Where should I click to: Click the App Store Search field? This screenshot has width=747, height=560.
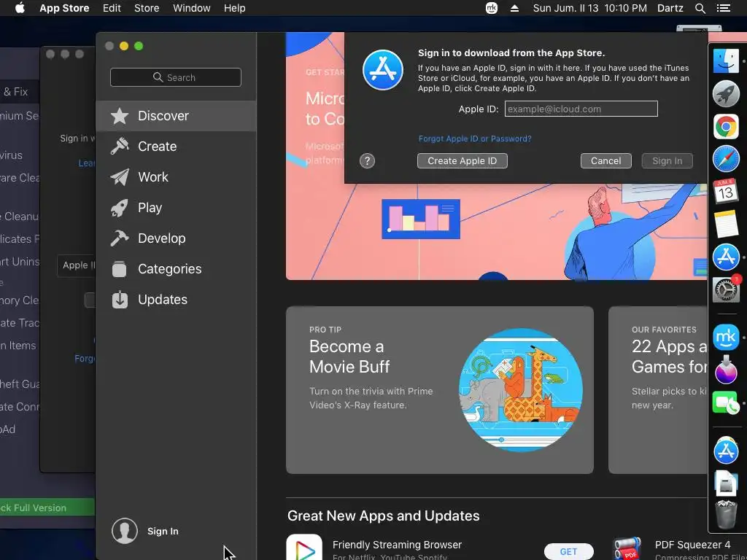[x=176, y=77]
